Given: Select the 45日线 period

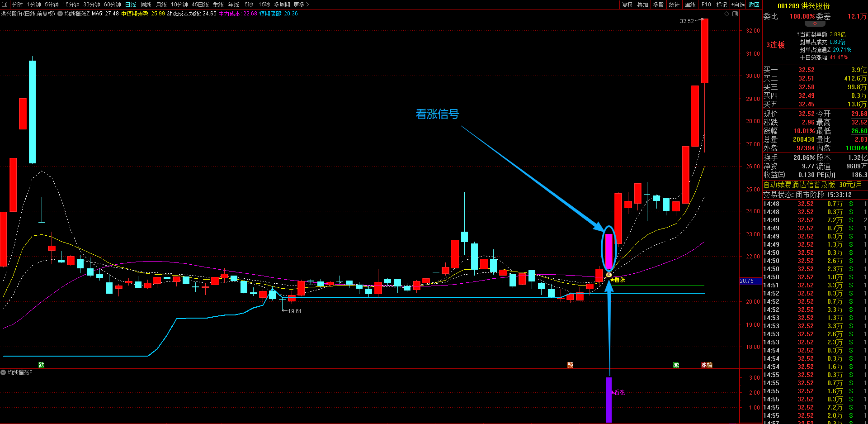Looking at the screenshot, I should coord(200,5).
